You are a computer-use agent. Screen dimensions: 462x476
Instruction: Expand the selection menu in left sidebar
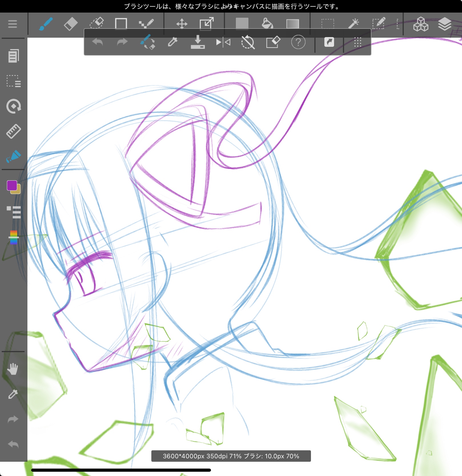13,81
